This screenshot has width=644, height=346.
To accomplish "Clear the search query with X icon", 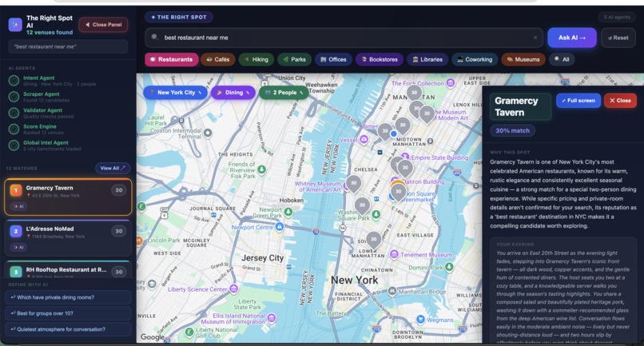I will click(535, 38).
